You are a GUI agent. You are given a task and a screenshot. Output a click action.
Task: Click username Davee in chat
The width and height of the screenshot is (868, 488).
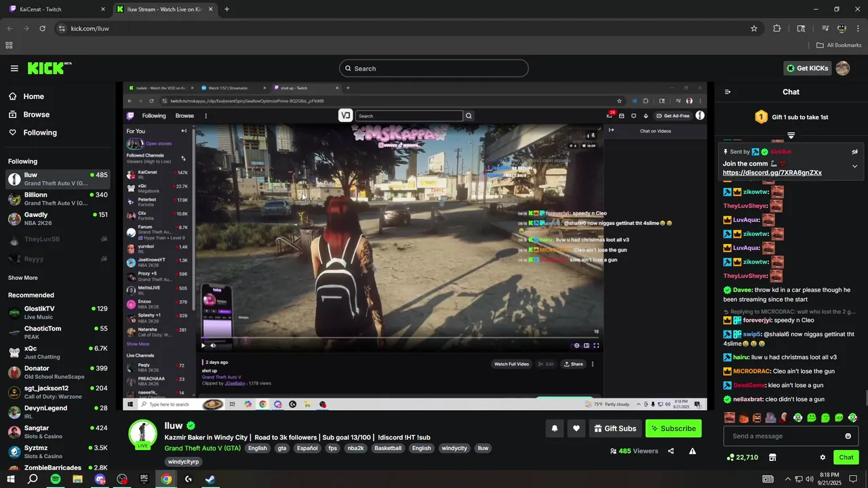pyautogui.click(x=743, y=290)
